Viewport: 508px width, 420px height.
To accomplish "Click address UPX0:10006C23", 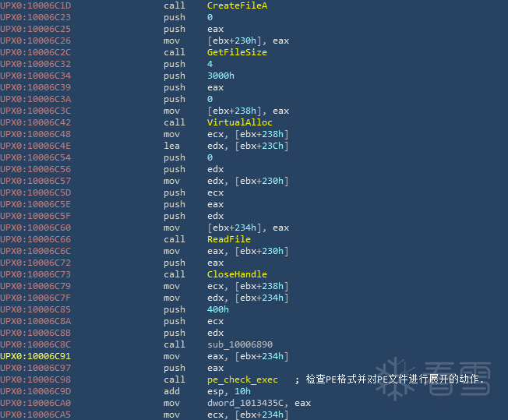I will pos(35,17).
